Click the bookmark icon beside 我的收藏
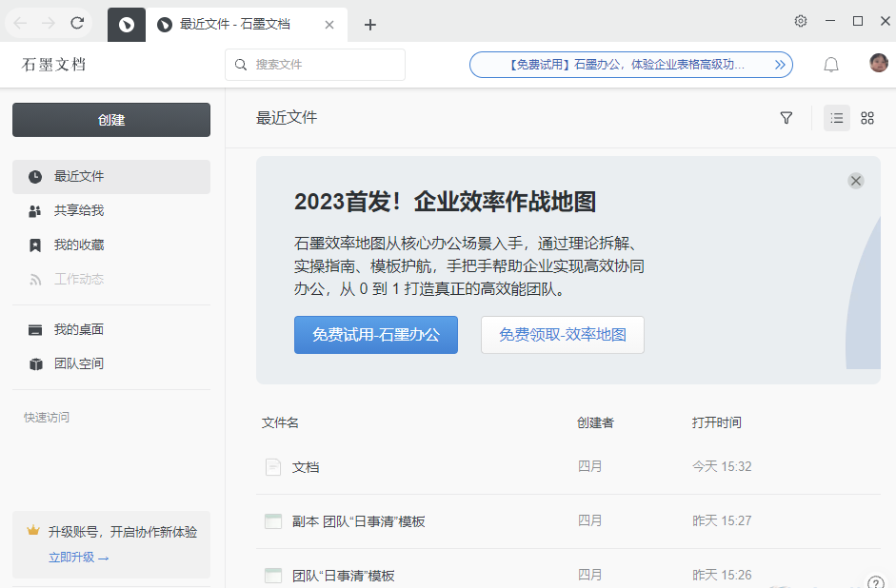 coord(35,245)
